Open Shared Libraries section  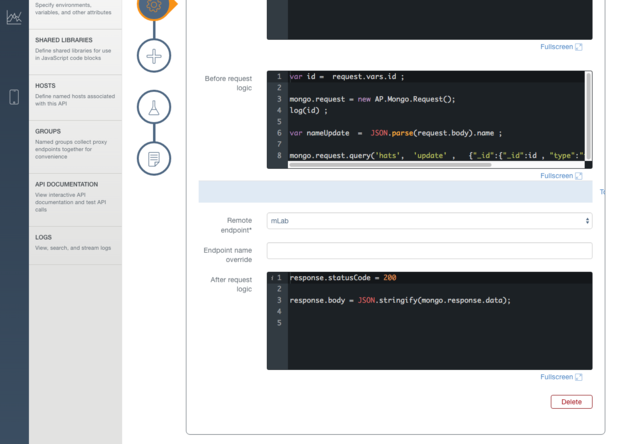tap(75, 52)
